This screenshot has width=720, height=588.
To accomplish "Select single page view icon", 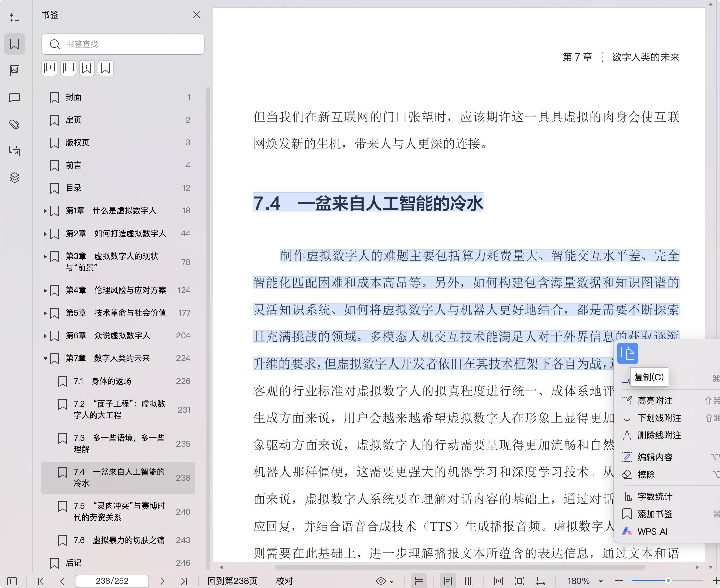I will (448, 581).
